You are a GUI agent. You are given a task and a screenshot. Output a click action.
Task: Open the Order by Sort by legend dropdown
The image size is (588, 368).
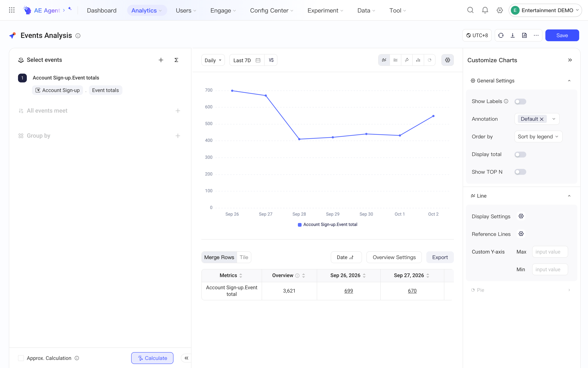pos(538,137)
